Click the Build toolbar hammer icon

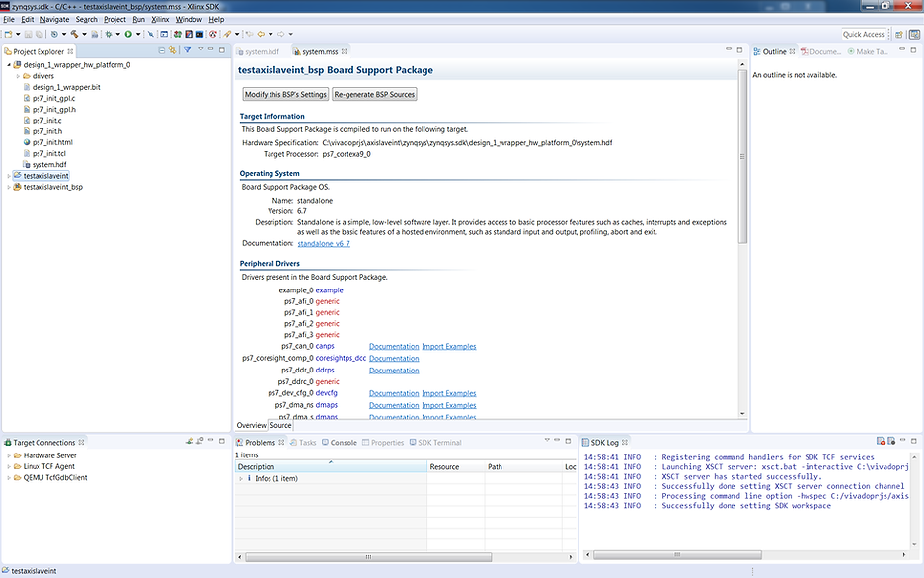click(74, 33)
